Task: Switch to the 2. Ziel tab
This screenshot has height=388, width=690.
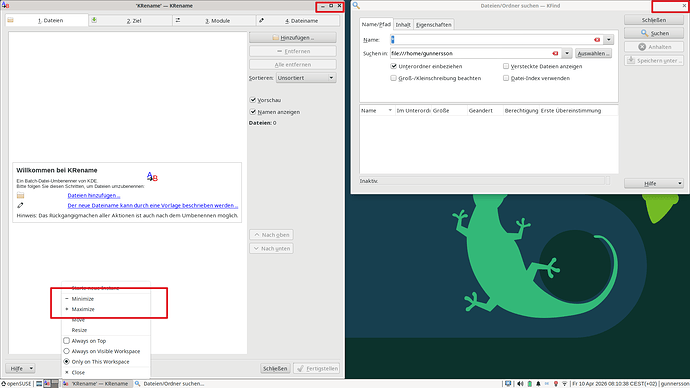Action: (x=131, y=20)
